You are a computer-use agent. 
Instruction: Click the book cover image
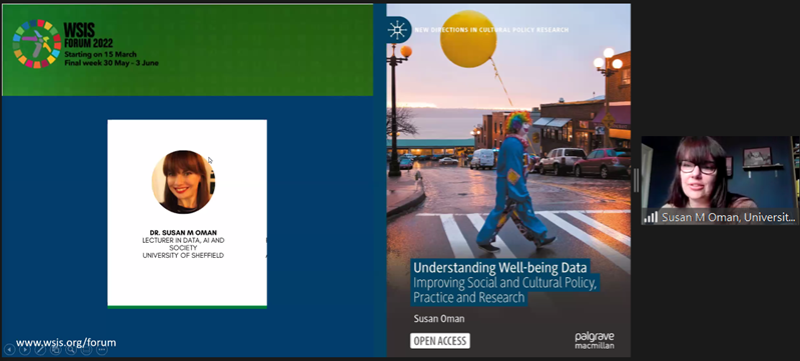(509, 180)
